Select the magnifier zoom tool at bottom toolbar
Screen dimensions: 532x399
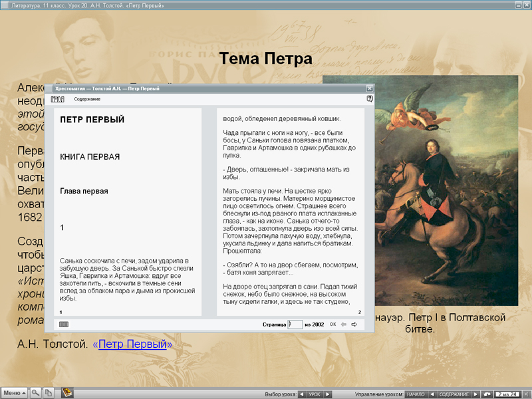35,392
